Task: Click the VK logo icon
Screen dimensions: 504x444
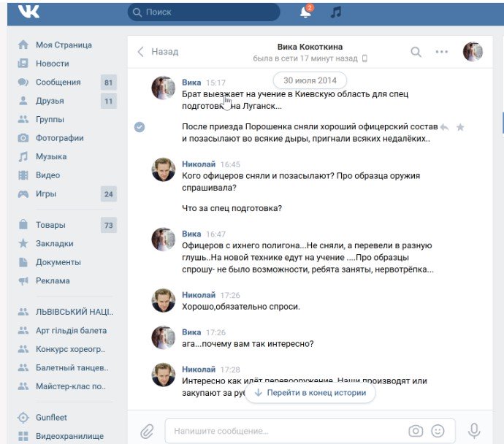Action: tap(29, 12)
